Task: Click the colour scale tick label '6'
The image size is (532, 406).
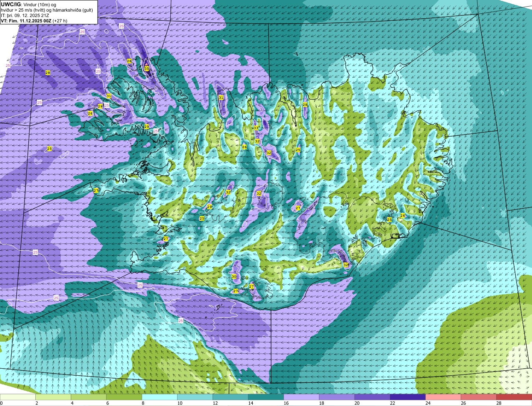Action: pos(107,403)
